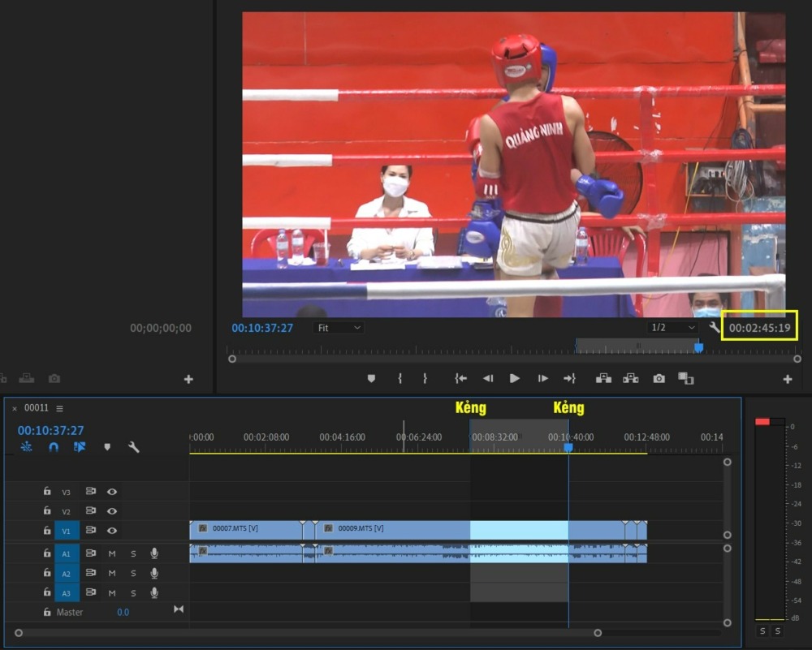812x650 pixels.
Task: Open the 00011 sequence panel menu
Action: point(59,408)
